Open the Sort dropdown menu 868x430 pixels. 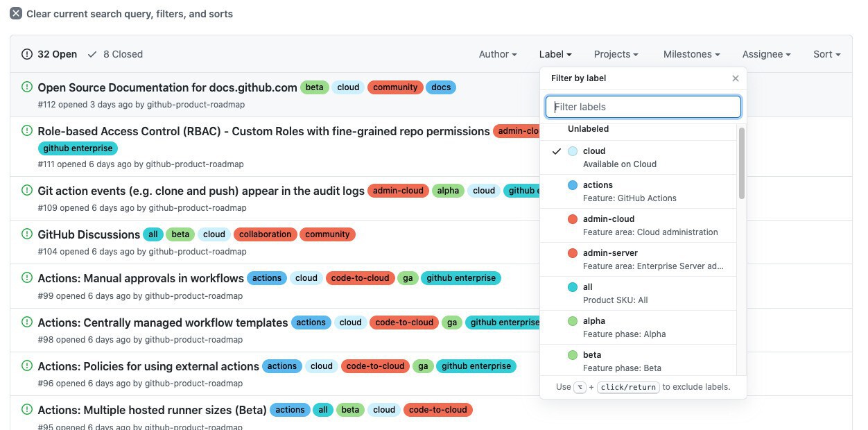[826, 54]
